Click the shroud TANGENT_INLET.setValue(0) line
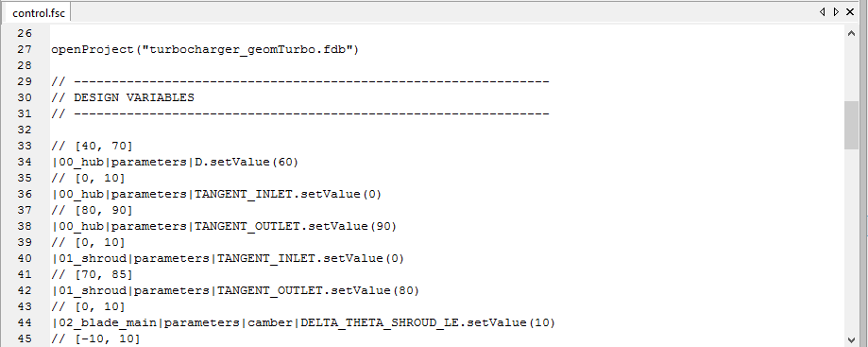The image size is (868, 347). tap(228, 258)
